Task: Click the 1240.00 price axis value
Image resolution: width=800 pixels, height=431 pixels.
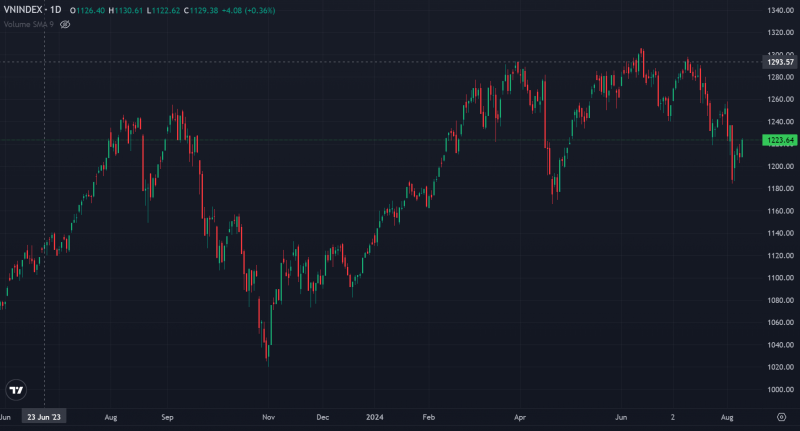Action: point(781,122)
